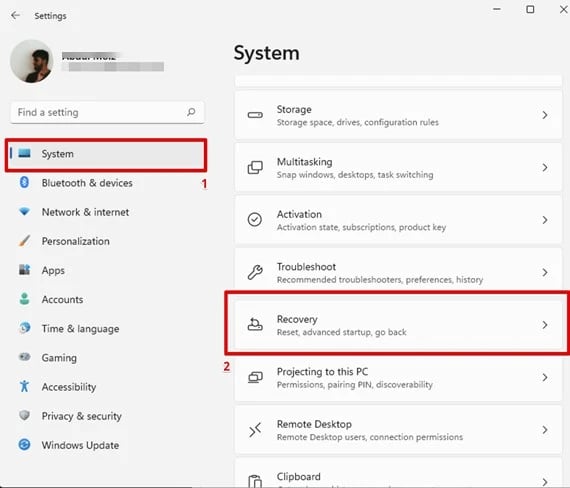Click the Time & language globe icon

pos(24,328)
